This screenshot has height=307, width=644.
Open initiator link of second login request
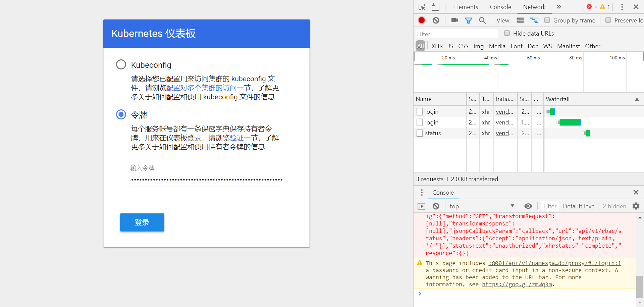[x=504, y=122]
